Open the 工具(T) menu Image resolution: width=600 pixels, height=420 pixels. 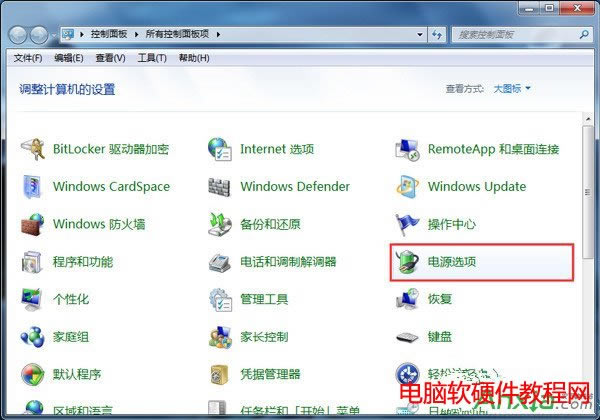click(152, 58)
